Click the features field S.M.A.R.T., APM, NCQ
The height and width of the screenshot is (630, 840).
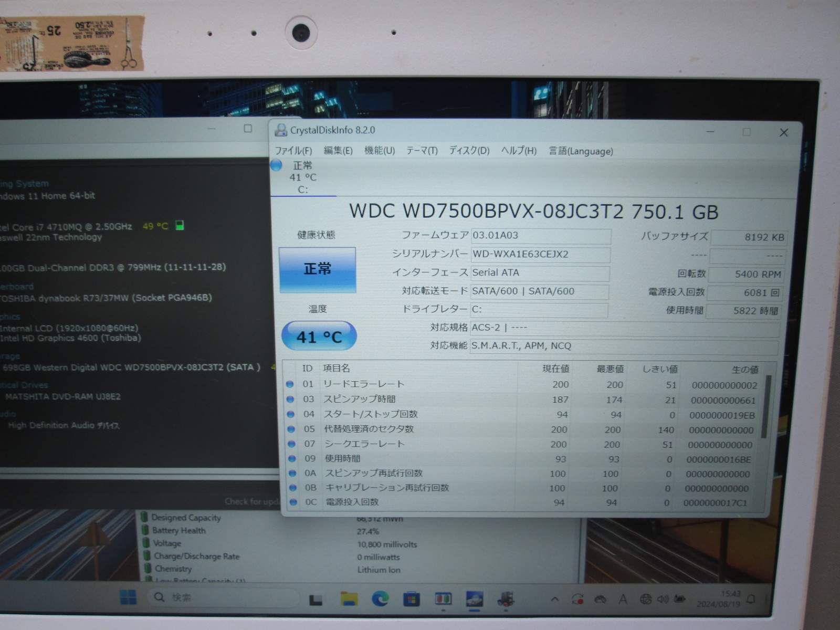[624, 346]
